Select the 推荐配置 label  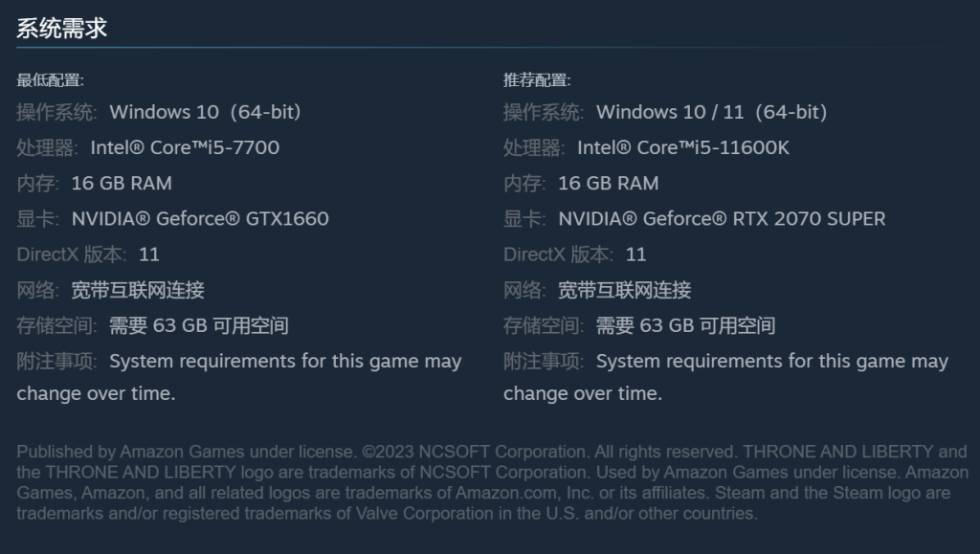(x=537, y=80)
